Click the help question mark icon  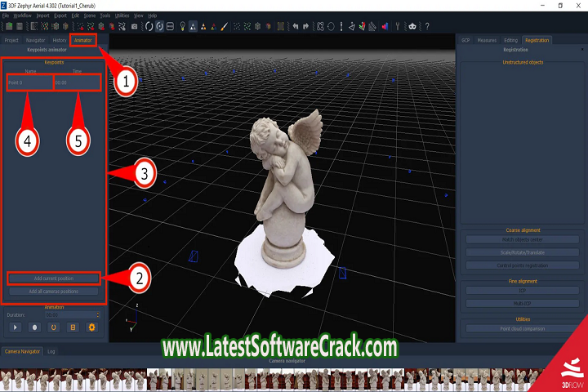[427, 26]
